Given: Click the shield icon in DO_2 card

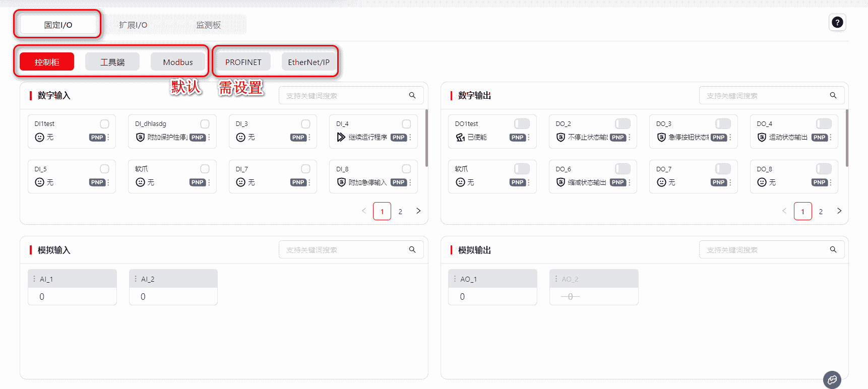Looking at the screenshot, I should (560, 137).
